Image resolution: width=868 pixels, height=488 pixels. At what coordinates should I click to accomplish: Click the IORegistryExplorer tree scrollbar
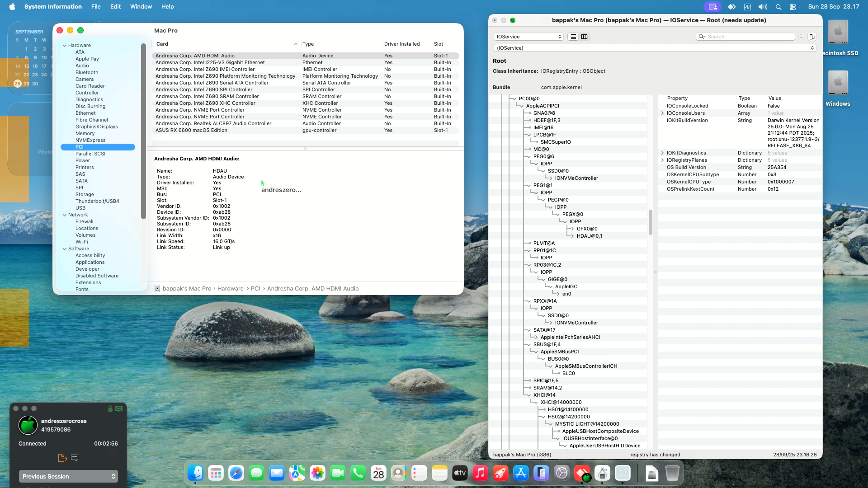(651, 222)
